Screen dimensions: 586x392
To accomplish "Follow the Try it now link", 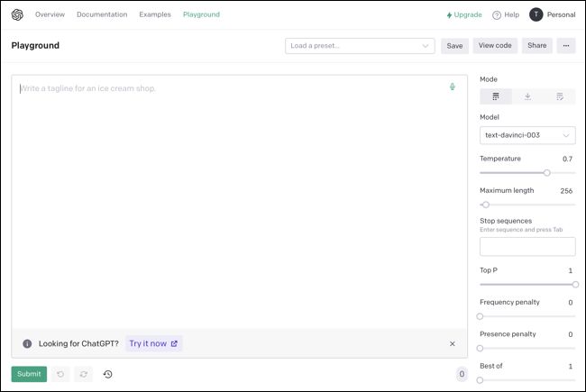I will (x=153, y=343).
